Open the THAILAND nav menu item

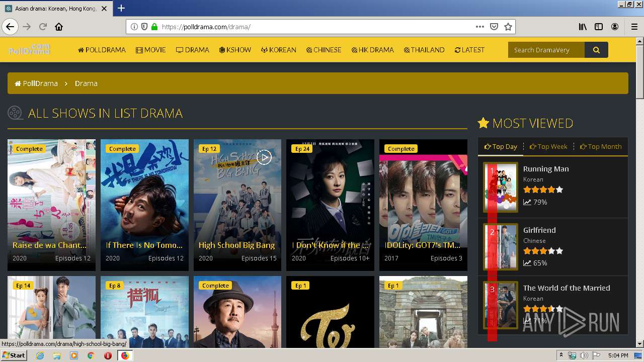click(x=424, y=50)
